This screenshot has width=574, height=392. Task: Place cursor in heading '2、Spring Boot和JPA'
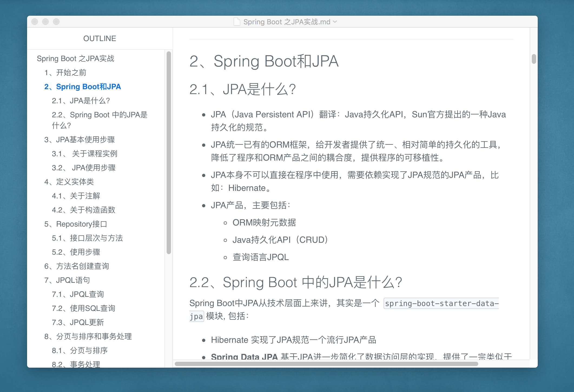[x=264, y=61]
